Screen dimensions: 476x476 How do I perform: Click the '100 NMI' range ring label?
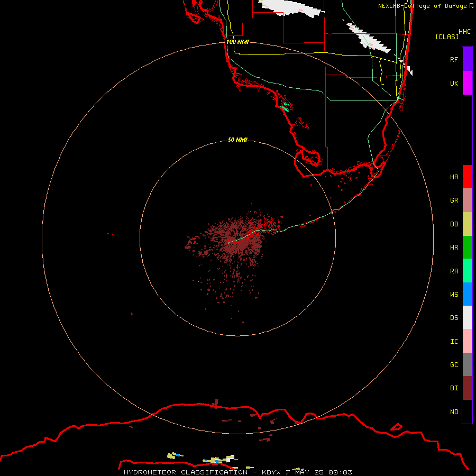click(237, 42)
